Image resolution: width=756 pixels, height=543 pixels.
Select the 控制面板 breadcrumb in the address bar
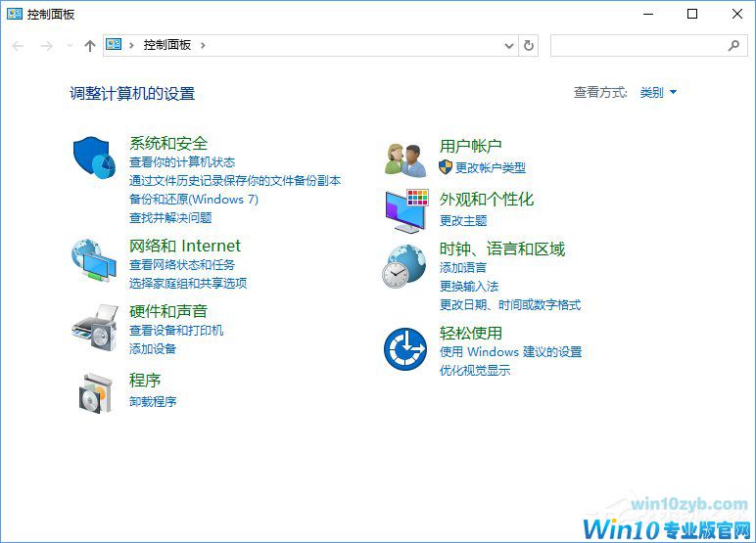167,45
